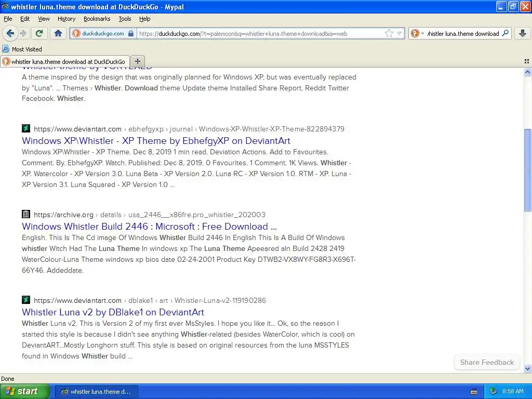The width and height of the screenshot is (532, 399).
Task: Click the Mypal title bar app icon
Action: [5, 6]
